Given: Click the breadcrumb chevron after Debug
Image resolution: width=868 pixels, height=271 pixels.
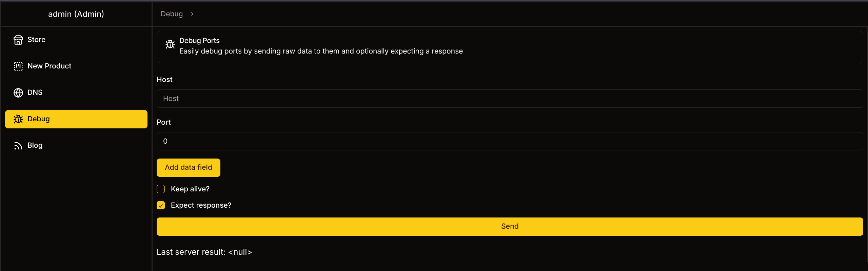Looking at the screenshot, I should (192, 14).
